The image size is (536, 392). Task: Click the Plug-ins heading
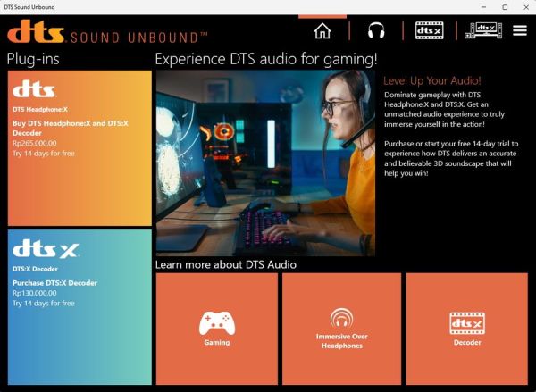[33, 59]
